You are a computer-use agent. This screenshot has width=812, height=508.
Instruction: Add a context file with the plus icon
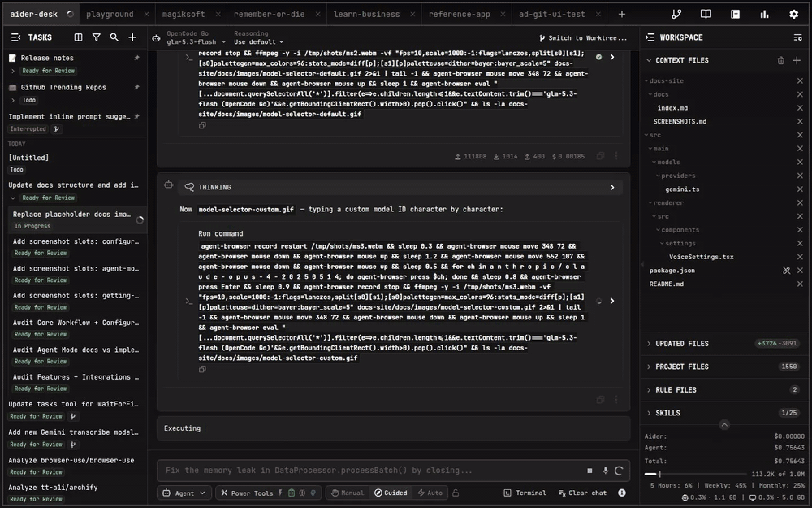(797, 61)
